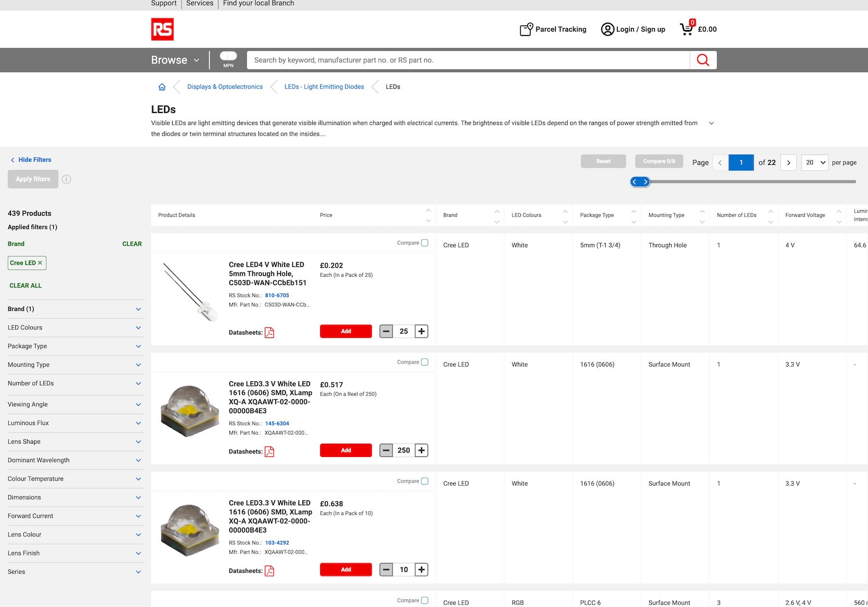Click into the keyword search field

click(x=468, y=60)
